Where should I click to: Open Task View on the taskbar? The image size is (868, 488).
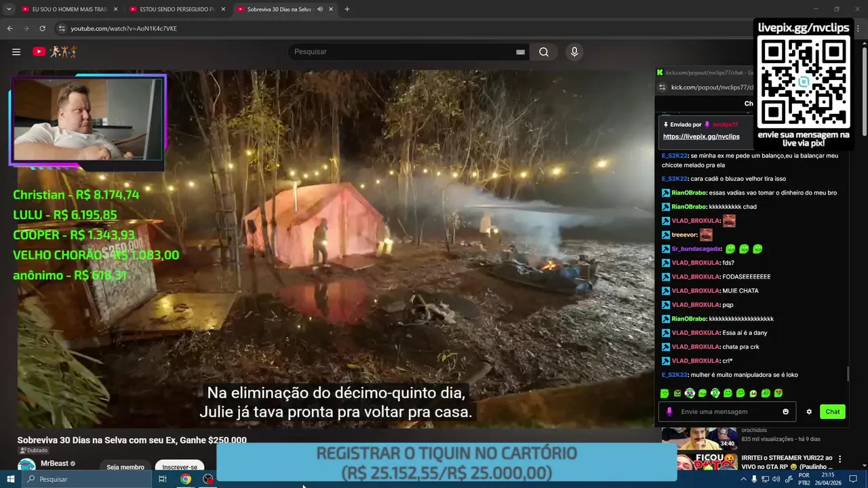tap(163, 479)
